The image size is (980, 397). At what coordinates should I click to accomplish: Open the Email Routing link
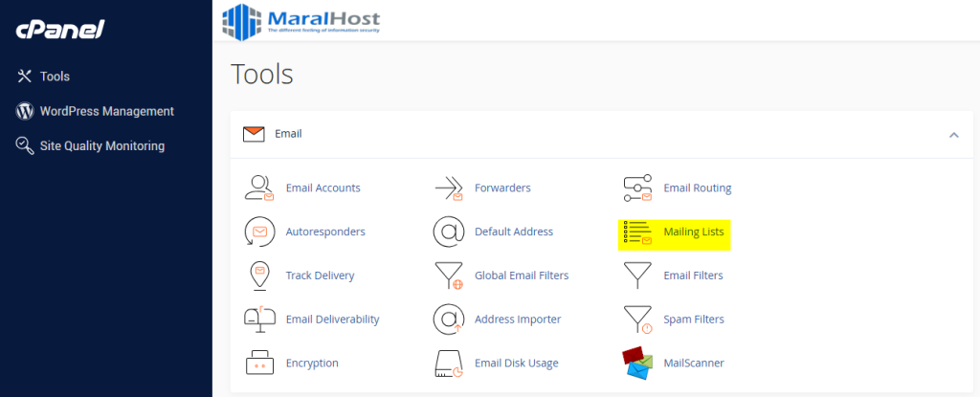click(698, 187)
